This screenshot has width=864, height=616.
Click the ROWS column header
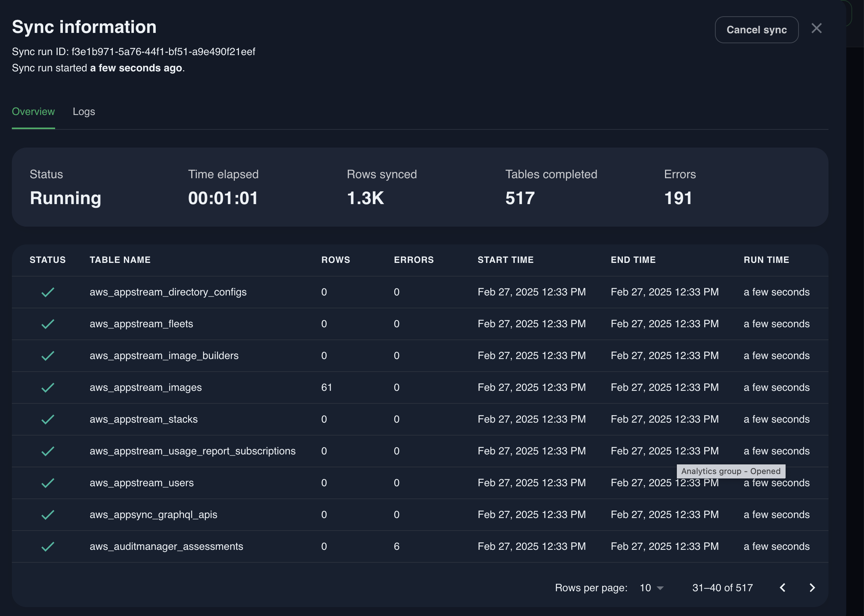335,260
